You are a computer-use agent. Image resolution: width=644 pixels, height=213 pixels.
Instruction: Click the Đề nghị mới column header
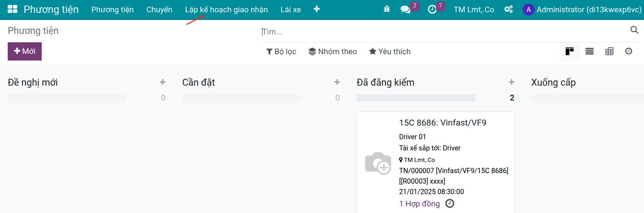(x=33, y=83)
